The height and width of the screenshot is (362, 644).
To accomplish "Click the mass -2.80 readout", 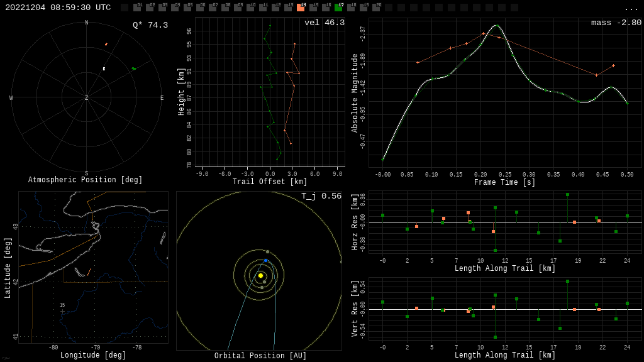I will click(x=616, y=23).
